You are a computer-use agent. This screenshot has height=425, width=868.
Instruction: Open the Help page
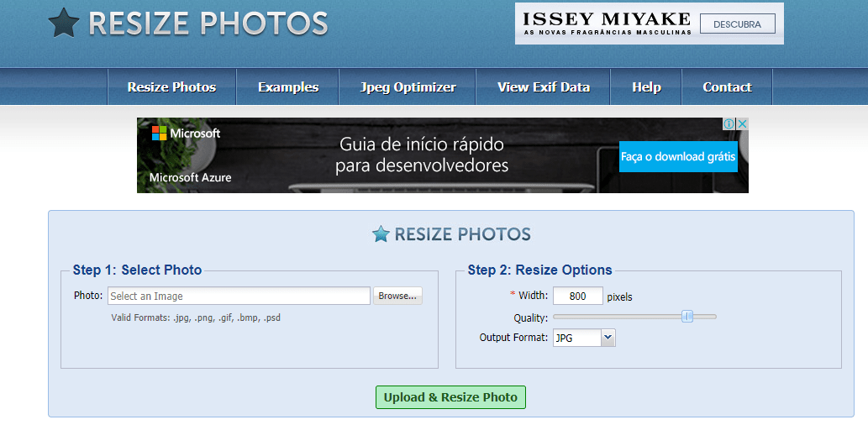coord(646,87)
